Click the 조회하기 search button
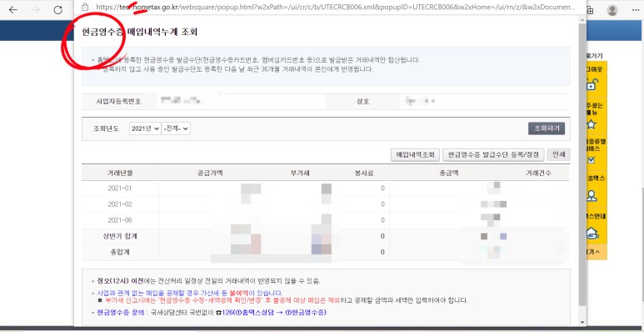This screenshot has width=644, height=332. 547,128
